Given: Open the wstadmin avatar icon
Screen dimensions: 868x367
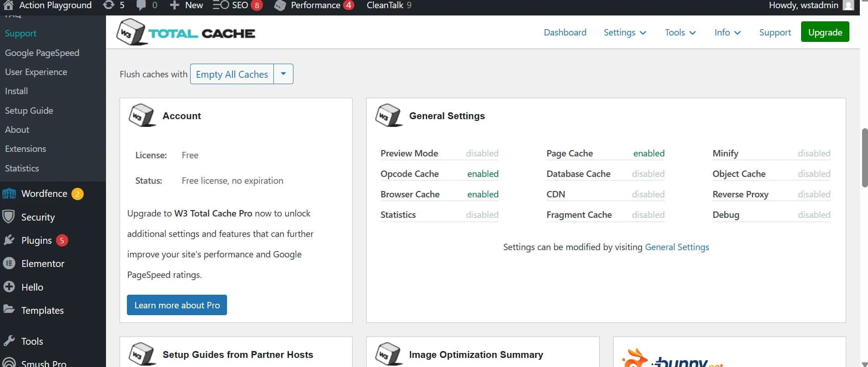Looking at the screenshot, I should click(x=848, y=5).
